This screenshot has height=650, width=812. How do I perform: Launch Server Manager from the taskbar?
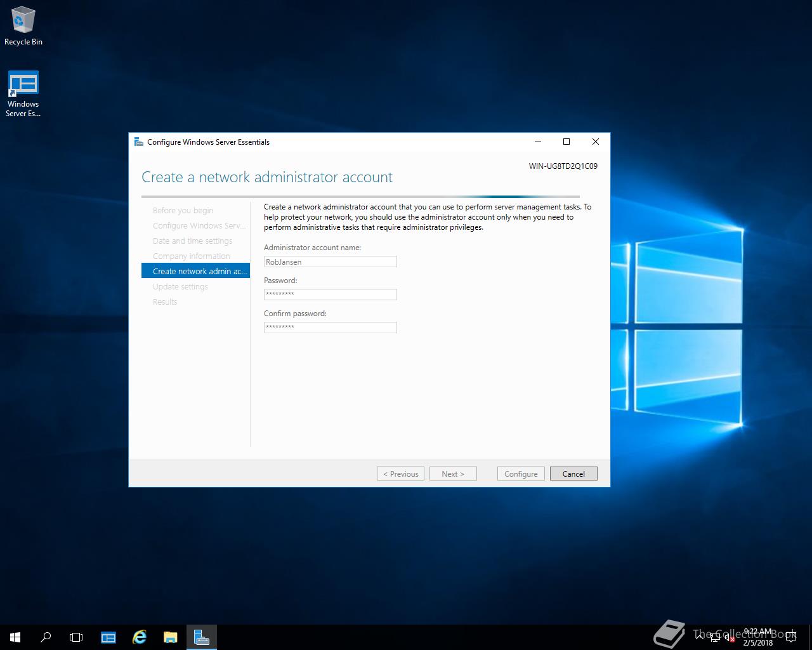click(108, 637)
